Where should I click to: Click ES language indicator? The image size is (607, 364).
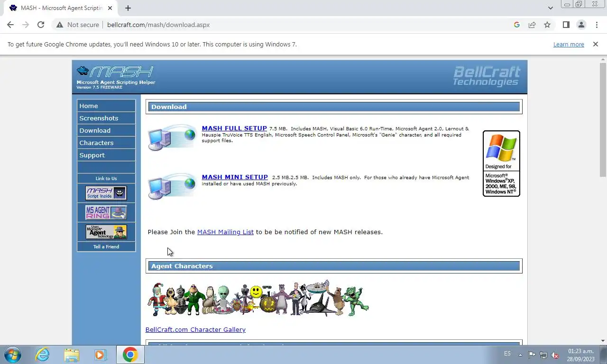click(x=507, y=354)
